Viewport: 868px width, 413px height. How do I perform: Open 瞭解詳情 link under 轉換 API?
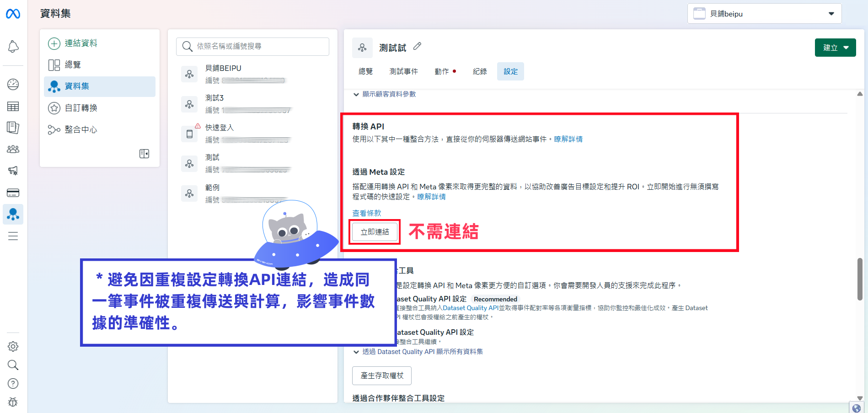coord(568,139)
